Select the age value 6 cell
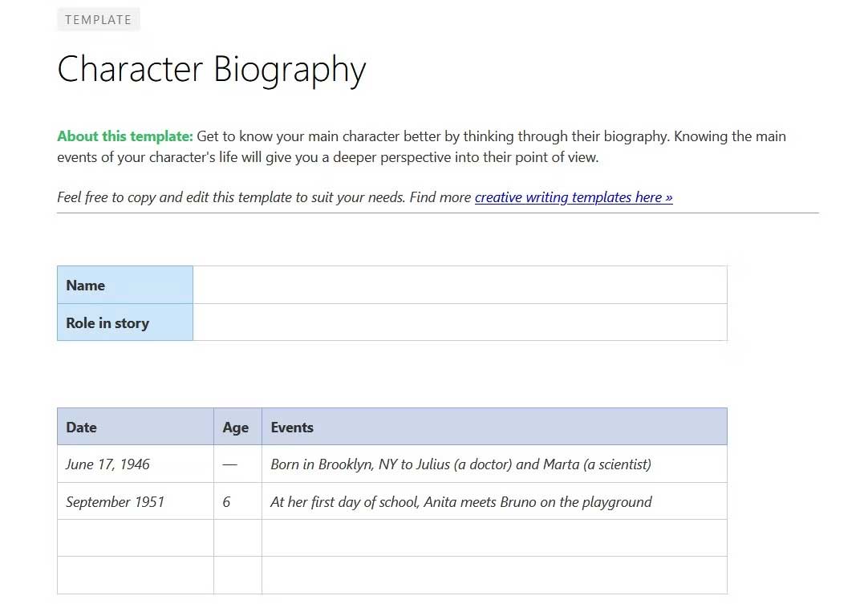Screen dimensions: 868x604 tap(227, 501)
